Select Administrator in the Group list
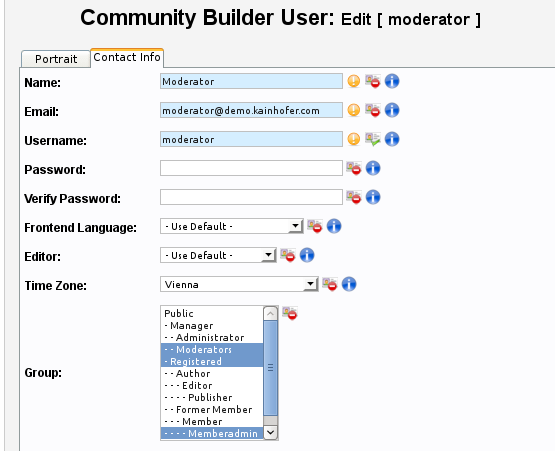This screenshot has width=555, height=451. point(212,337)
